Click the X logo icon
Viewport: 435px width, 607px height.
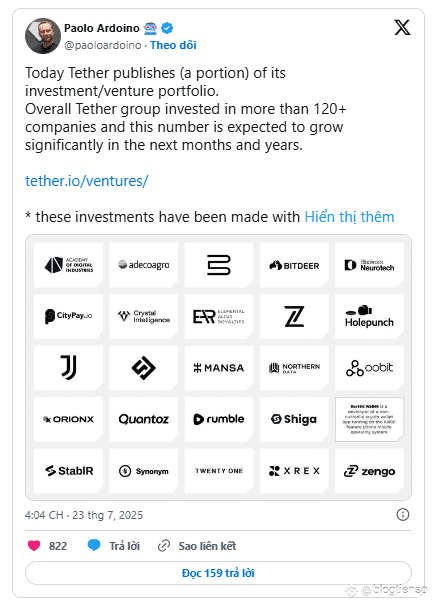(402, 27)
